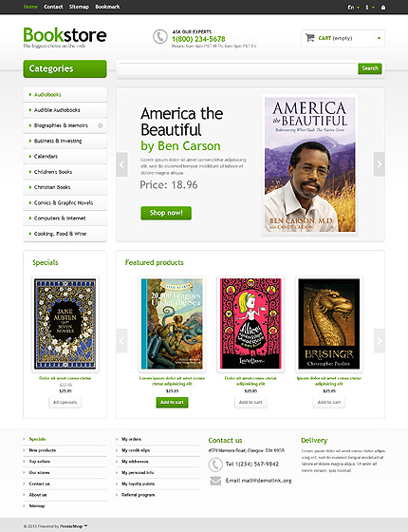This screenshot has height=532, width=408.
Task: Open the Sitemap menu item
Action: click(x=79, y=7)
